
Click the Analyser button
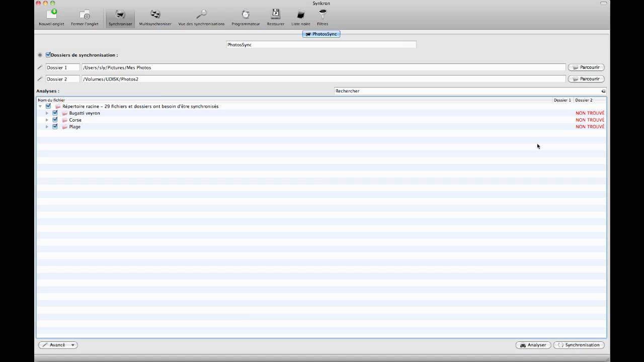(x=533, y=345)
